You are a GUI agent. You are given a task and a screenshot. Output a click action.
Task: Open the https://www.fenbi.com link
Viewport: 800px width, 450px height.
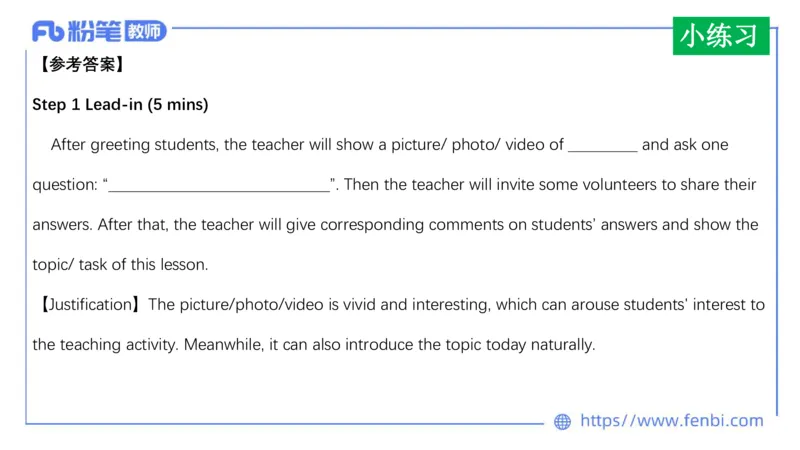point(671,421)
